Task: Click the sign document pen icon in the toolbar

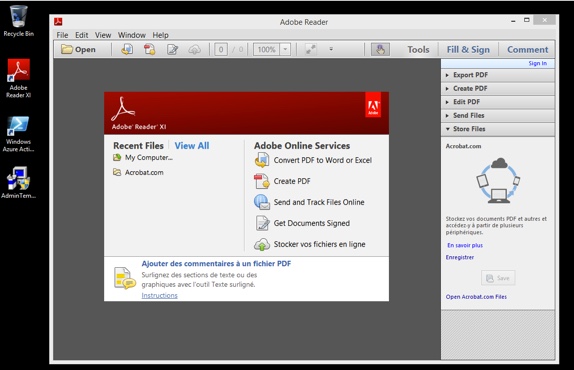Action: (172, 49)
